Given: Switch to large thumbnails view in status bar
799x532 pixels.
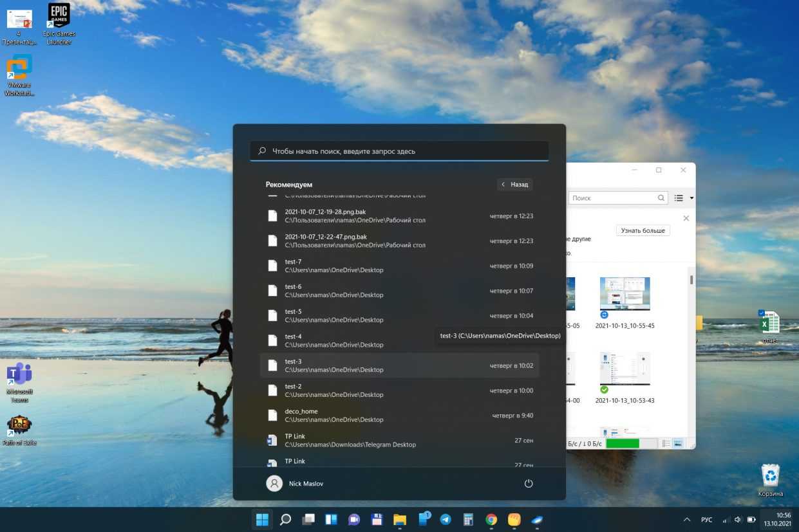Looking at the screenshot, I should [677, 444].
